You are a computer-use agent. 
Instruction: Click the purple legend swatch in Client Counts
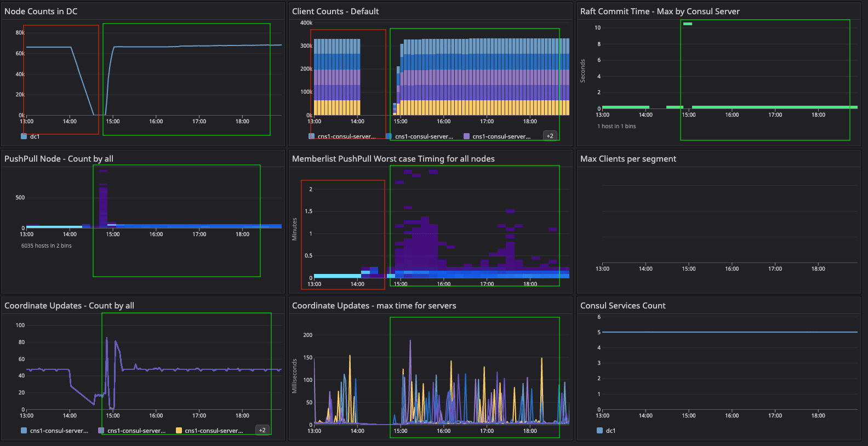467,136
